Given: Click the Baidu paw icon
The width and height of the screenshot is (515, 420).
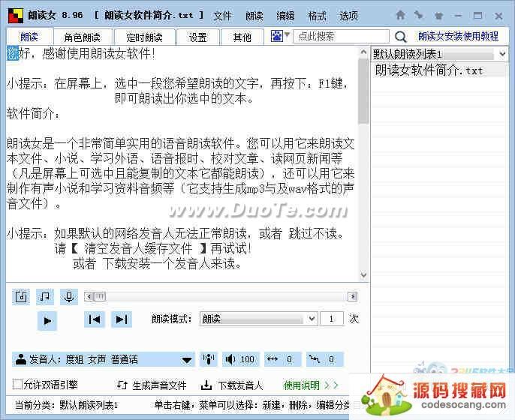Looking at the screenshot, I should point(277,36).
